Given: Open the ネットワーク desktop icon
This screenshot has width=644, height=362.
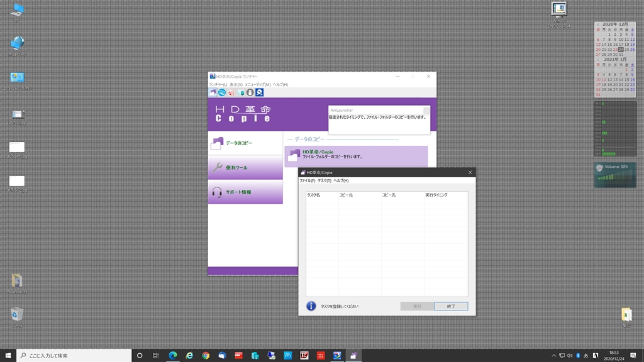Looking at the screenshot, I should [x=17, y=47].
